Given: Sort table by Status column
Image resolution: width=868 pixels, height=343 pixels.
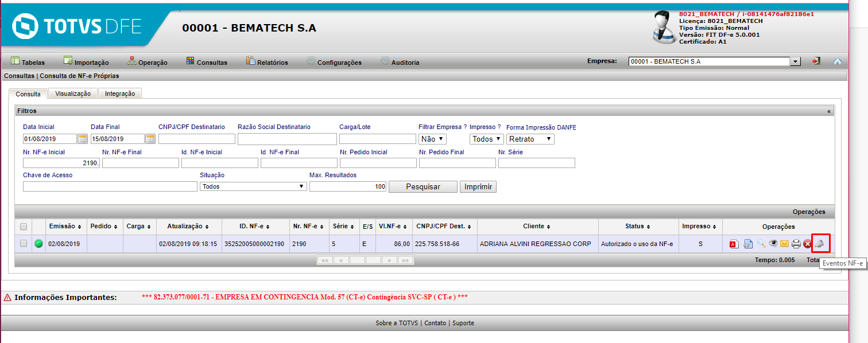Looking at the screenshot, I should [638, 227].
